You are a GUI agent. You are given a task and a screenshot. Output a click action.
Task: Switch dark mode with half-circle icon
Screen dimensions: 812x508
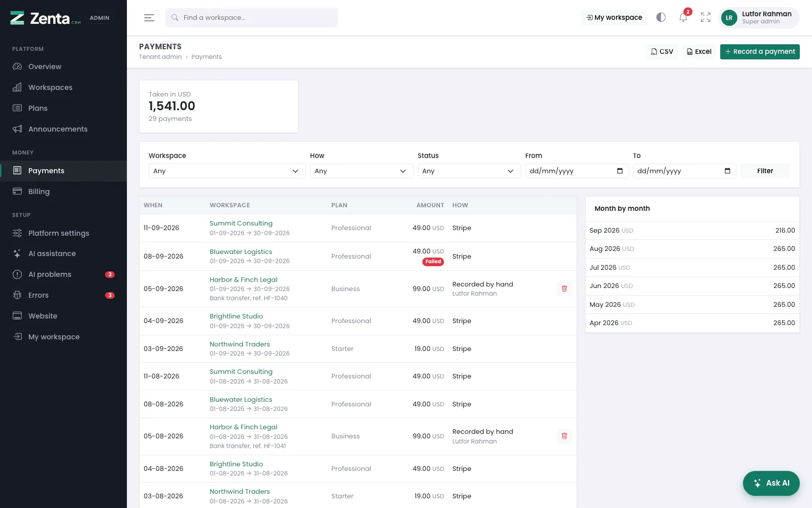coord(661,17)
